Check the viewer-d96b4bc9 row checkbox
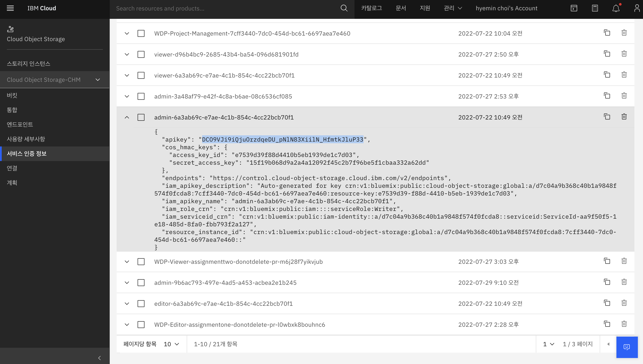Screen dimensions: 643x364 (x=141, y=55)
